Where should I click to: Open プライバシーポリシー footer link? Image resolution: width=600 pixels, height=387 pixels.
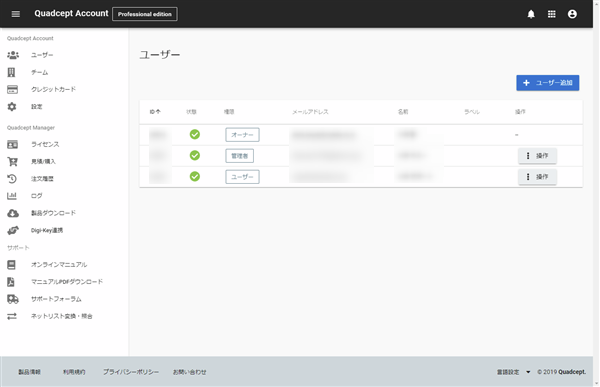tap(131, 372)
